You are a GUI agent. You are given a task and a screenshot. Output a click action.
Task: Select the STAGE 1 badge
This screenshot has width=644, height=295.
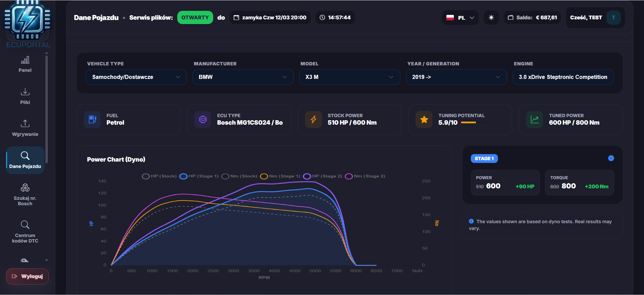click(x=484, y=159)
